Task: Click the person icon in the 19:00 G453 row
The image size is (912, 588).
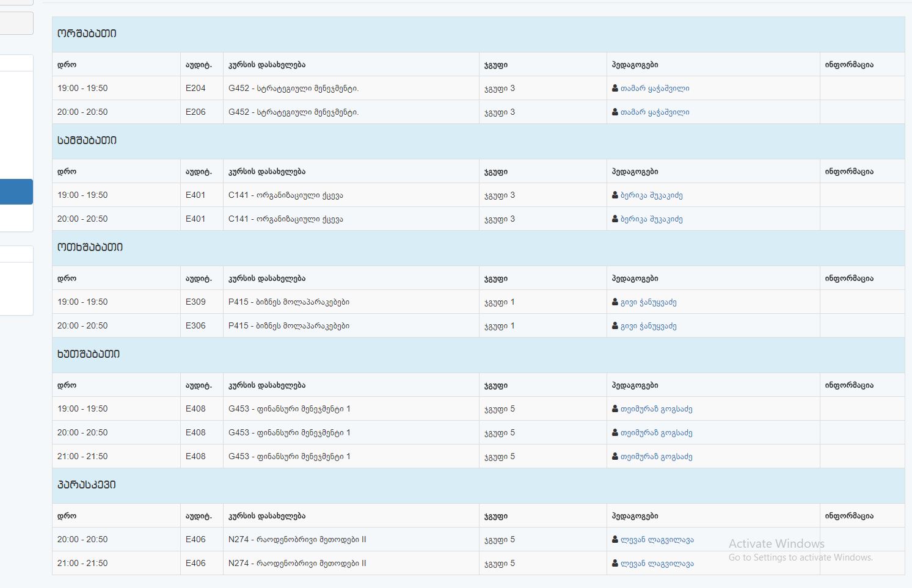Action: coord(615,409)
